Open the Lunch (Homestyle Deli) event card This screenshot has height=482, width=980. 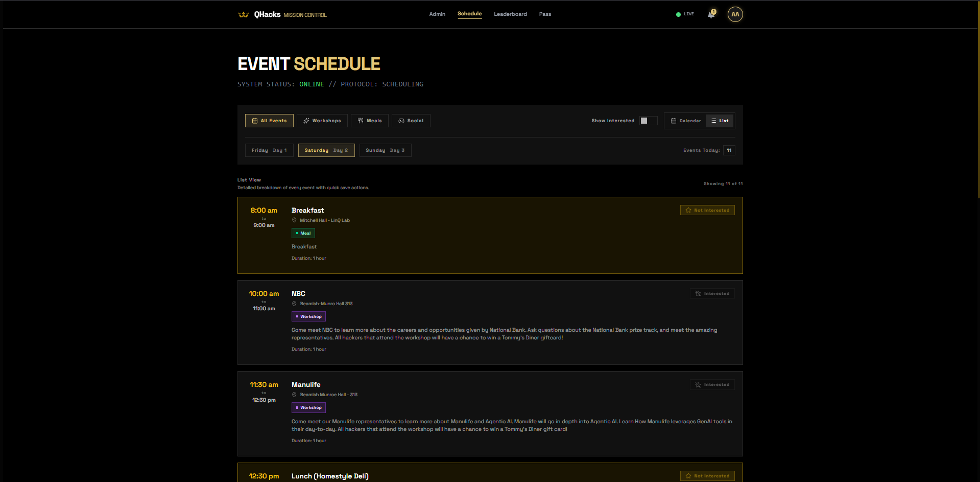click(x=330, y=476)
